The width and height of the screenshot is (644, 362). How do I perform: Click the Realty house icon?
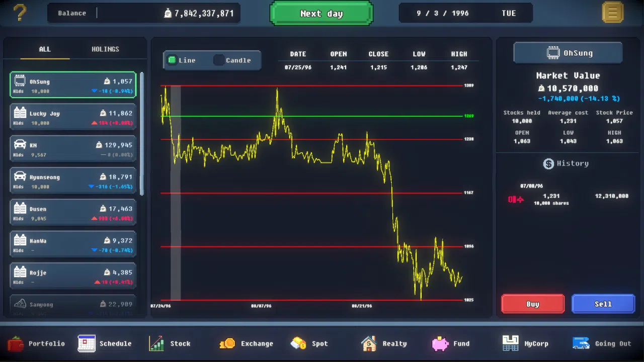[369, 343]
